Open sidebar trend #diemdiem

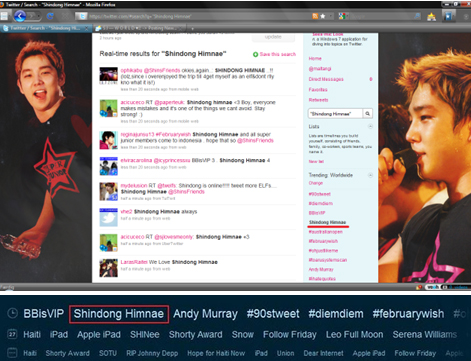320,203
